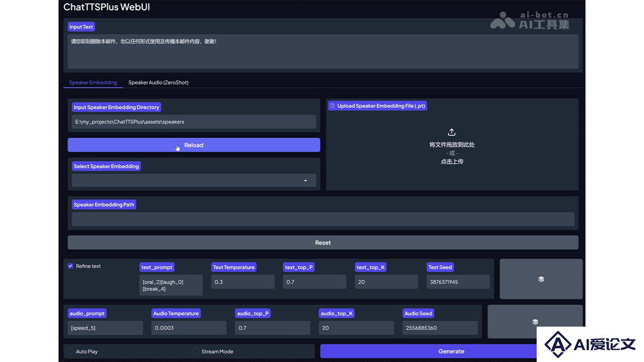Click the text_prompt input field
Screen dimensions: 644x362
point(171,285)
